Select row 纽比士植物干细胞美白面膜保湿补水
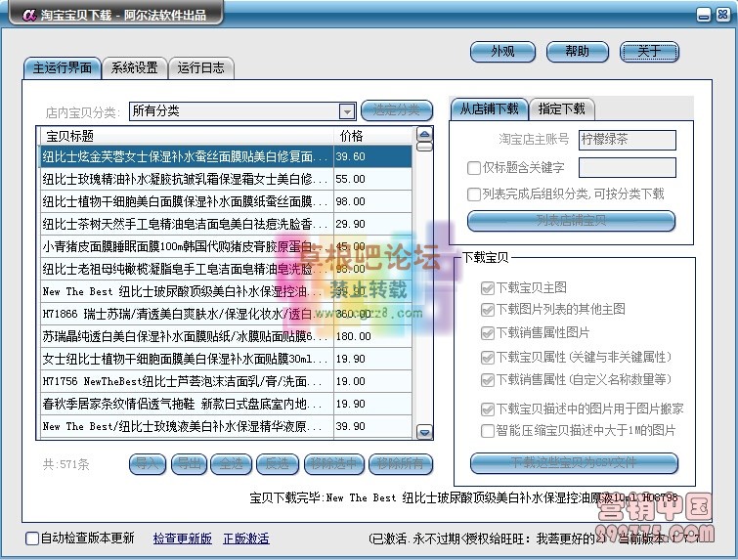 (226, 201)
